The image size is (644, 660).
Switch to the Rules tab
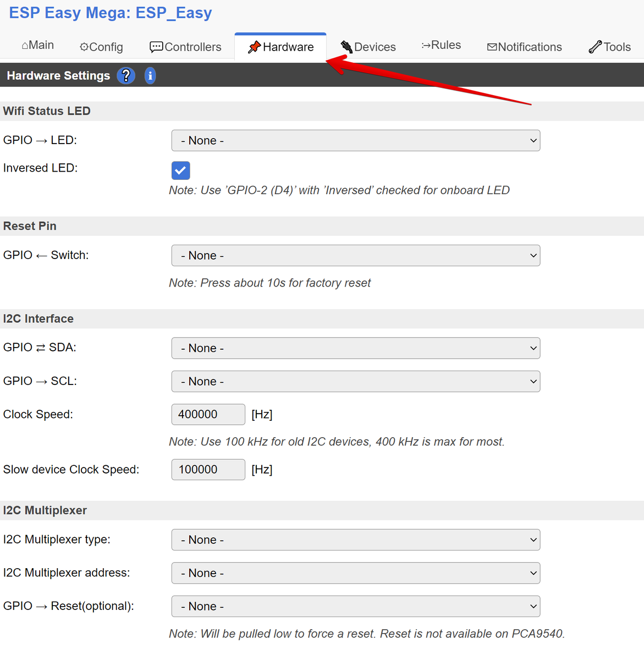[441, 45]
